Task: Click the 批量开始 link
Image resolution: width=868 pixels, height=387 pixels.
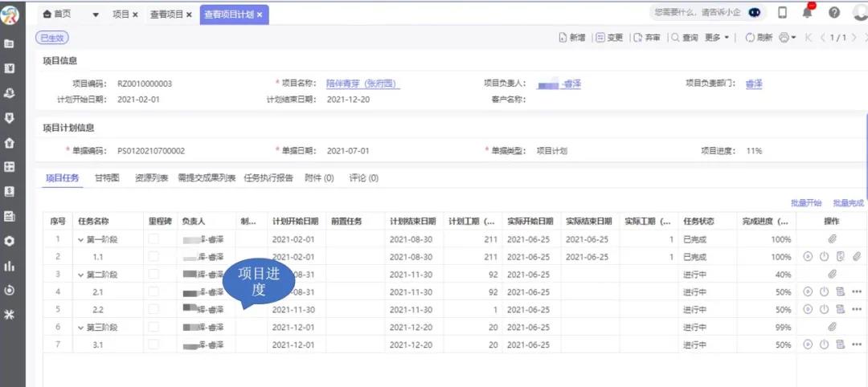Action: 806,203
